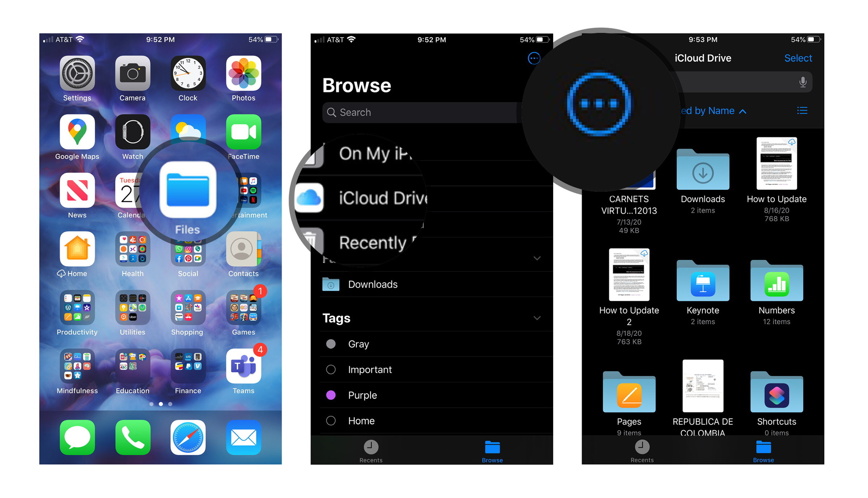868x498 pixels.
Task: Select the Purple tag filter
Action: point(362,394)
